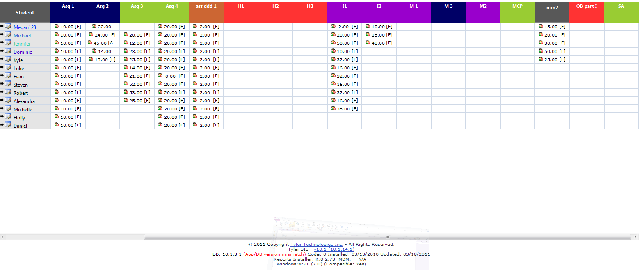Click the score icon next to Robert's 53.00 [F]
The height and width of the screenshot is (270, 644).
pos(126,92)
